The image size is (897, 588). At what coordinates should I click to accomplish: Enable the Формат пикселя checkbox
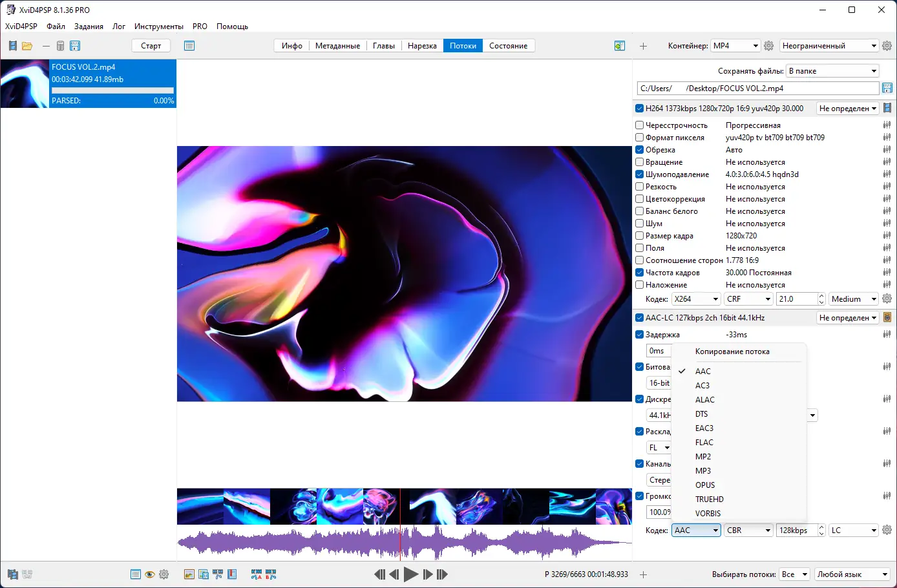[x=639, y=137]
